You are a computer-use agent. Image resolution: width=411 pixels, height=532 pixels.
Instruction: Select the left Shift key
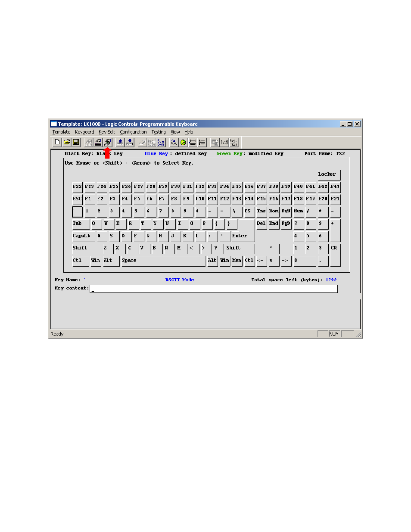86,248
